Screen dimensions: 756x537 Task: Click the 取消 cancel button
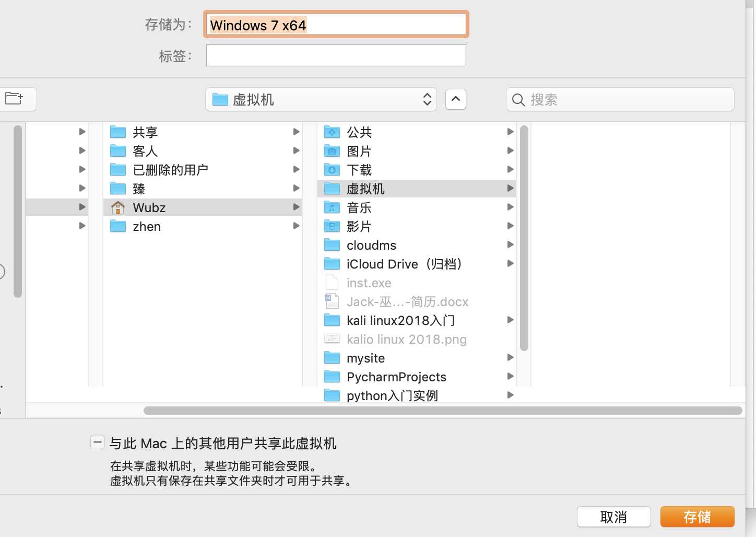point(613,517)
